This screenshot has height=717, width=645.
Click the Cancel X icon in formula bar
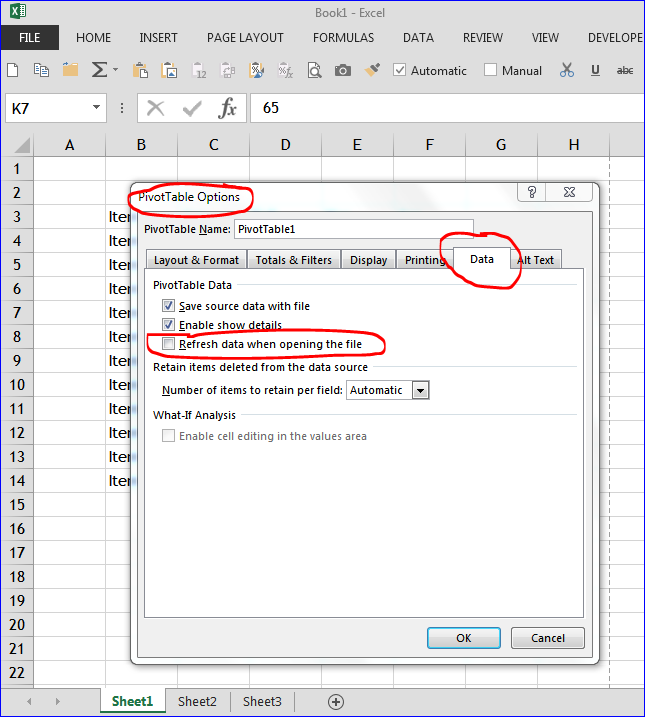point(155,108)
